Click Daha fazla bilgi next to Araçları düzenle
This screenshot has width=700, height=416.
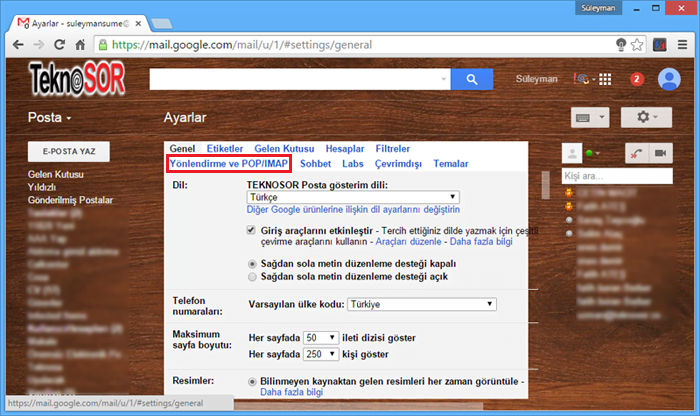[x=481, y=242]
